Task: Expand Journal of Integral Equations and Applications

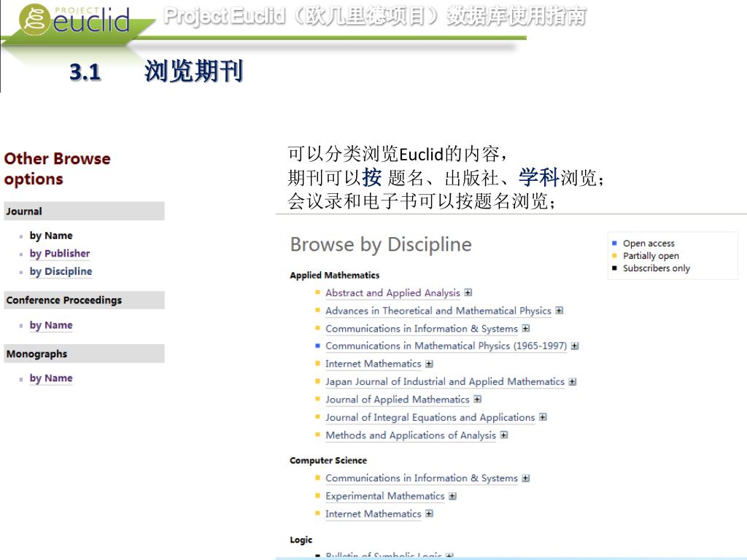Action: pyautogui.click(x=543, y=417)
